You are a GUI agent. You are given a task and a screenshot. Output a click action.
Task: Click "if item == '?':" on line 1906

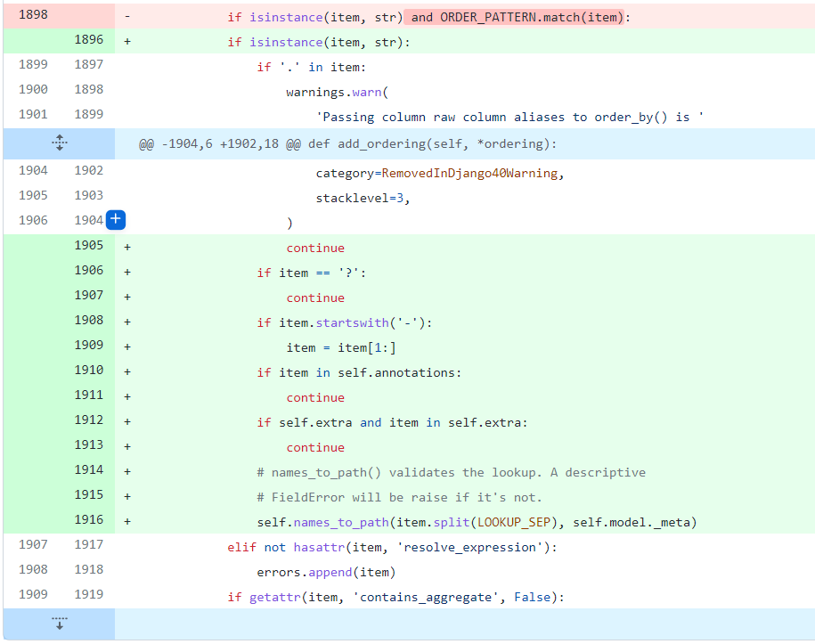tap(312, 273)
